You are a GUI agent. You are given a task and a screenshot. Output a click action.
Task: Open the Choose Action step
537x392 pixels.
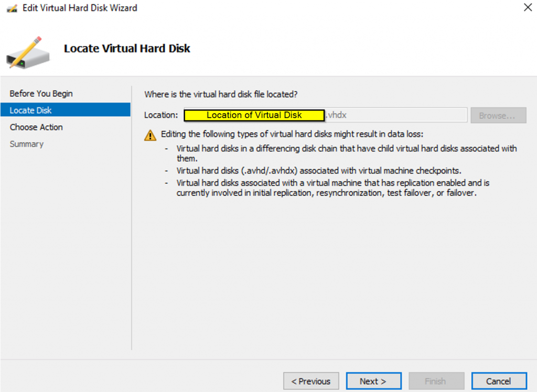36,127
